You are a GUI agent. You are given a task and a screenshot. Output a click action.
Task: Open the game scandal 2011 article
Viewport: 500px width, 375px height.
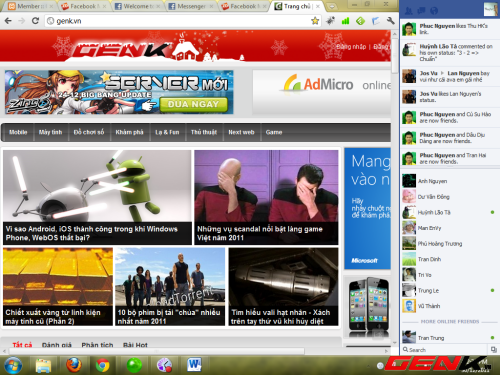[x=266, y=197]
